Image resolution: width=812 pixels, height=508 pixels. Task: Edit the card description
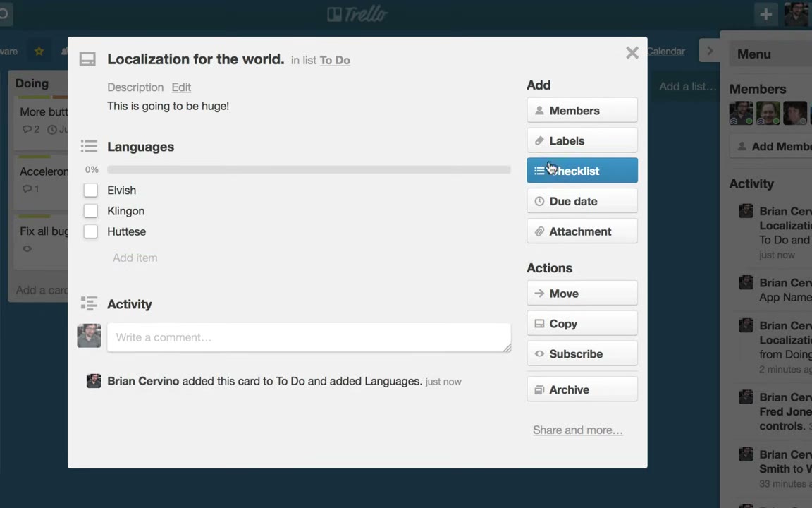pos(181,87)
